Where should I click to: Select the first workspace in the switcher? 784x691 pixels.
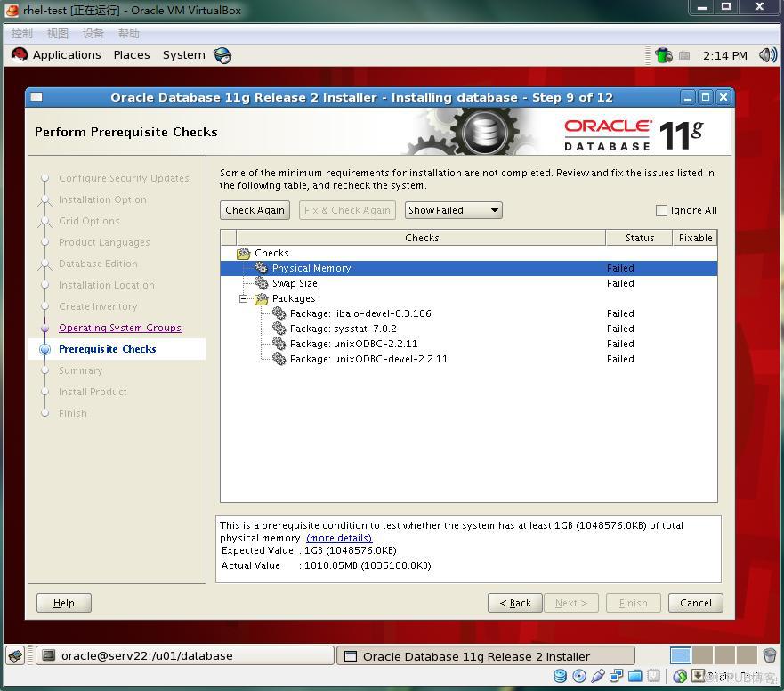click(681, 655)
